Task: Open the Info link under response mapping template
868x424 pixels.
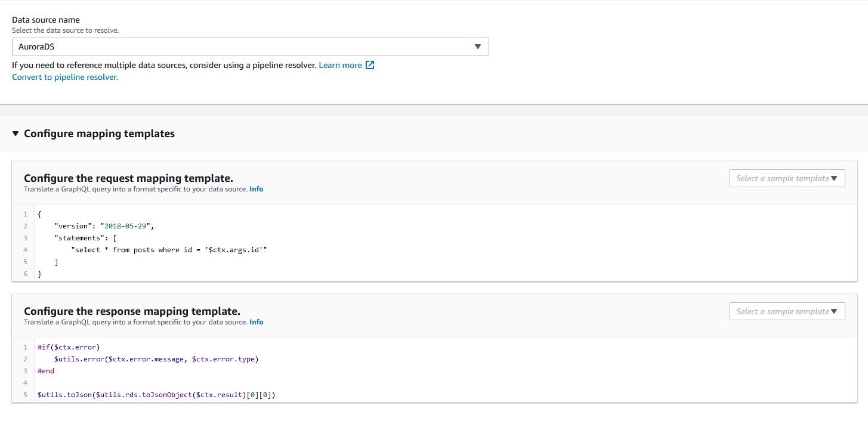Action: 256,322
